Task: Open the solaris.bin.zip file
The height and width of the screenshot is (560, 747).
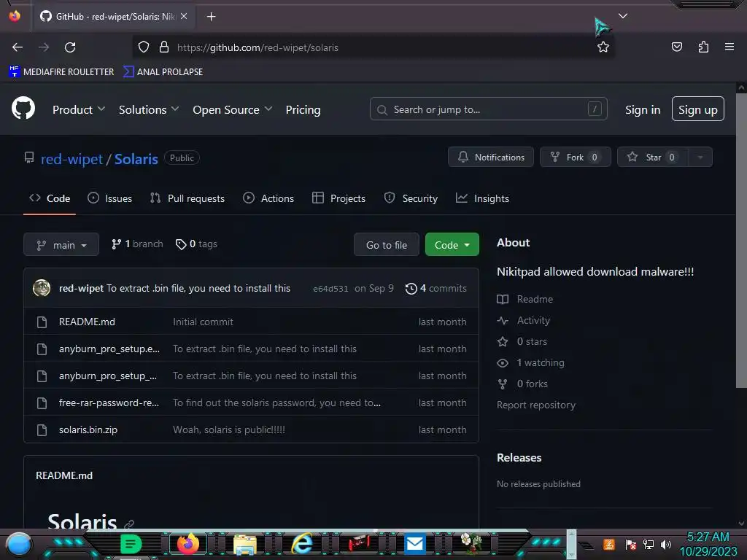Action: coord(88,429)
